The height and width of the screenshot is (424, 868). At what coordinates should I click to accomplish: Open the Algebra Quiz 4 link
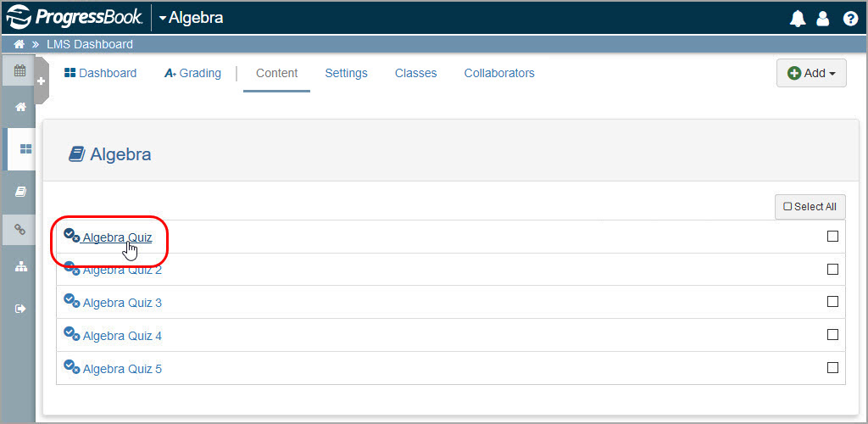click(x=122, y=336)
